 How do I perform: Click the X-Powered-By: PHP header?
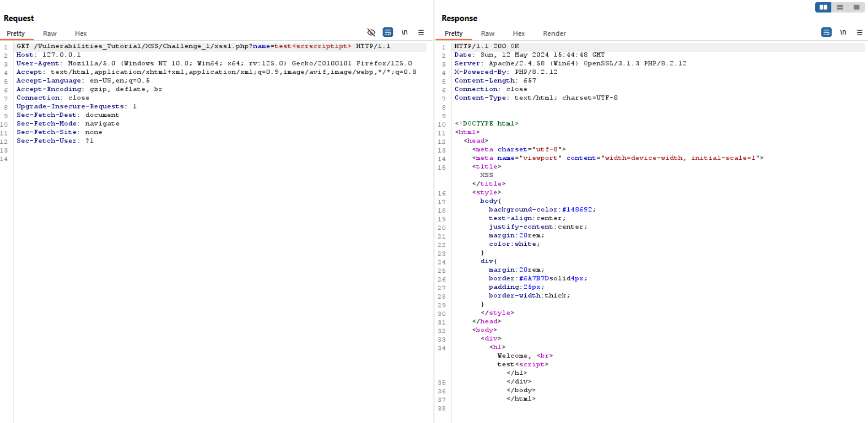(x=506, y=72)
